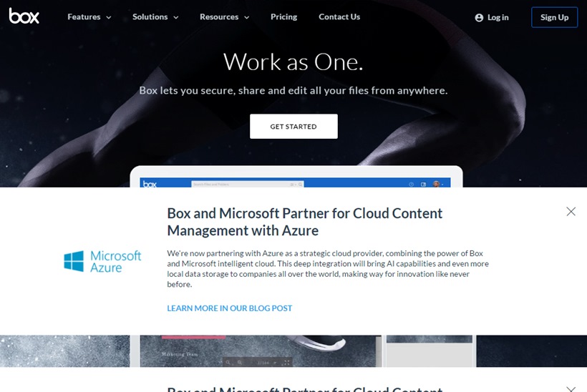Expand the Resources dropdown chevron
The width and height of the screenshot is (587, 392).
pos(247,17)
